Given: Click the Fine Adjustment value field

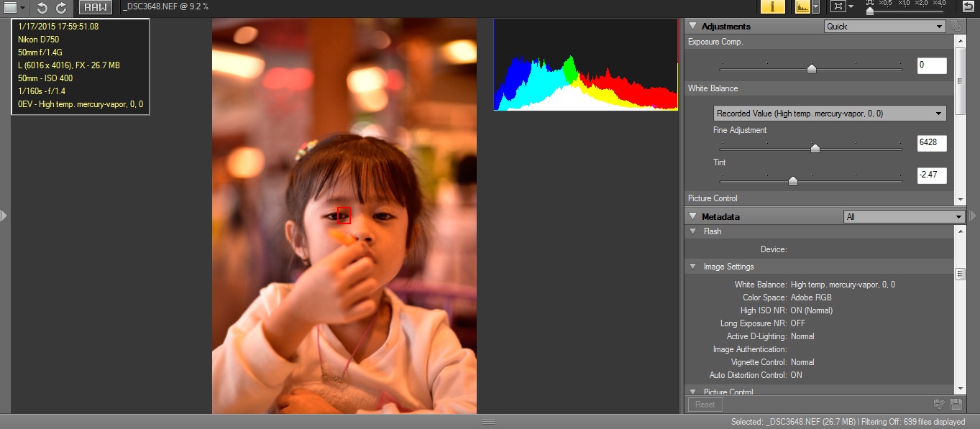Looking at the screenshot, I should click(x=931, y=143).
